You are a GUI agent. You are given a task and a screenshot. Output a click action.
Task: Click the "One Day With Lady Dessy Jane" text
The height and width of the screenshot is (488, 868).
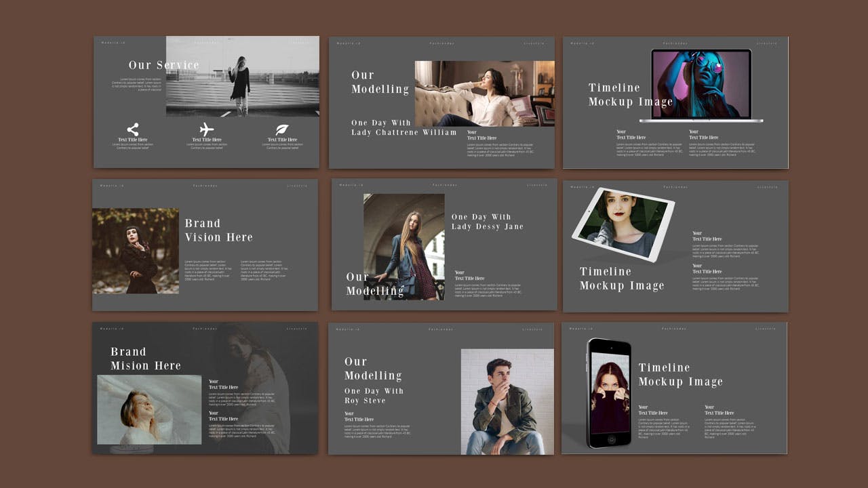487,222
